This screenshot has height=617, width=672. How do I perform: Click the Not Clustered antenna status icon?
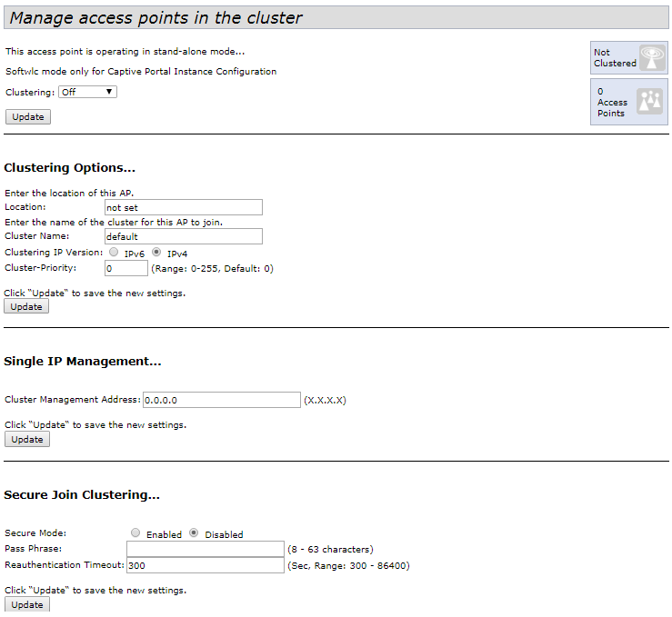pyautogui.click(x=652, y=58)
